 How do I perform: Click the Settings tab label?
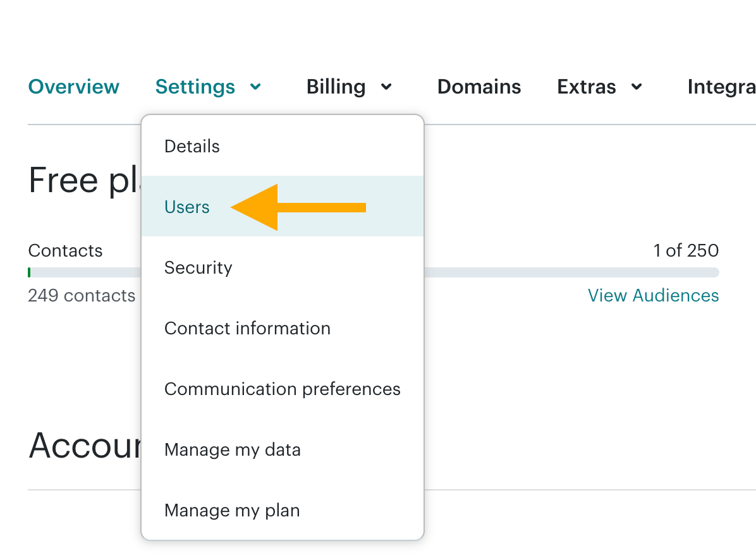tap(195, 87)
